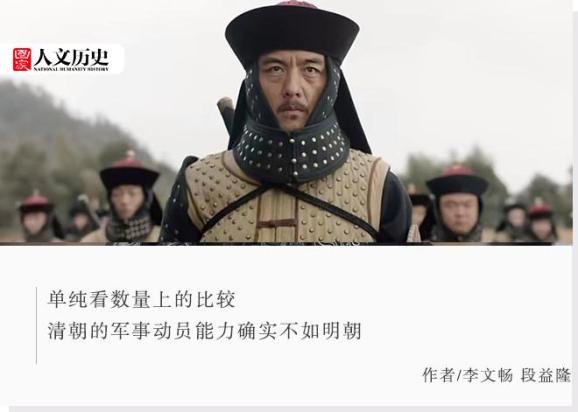This screenshot has width=578, height=412.
Task: Click the studded tan armor vest
Action: pos(286,199)
